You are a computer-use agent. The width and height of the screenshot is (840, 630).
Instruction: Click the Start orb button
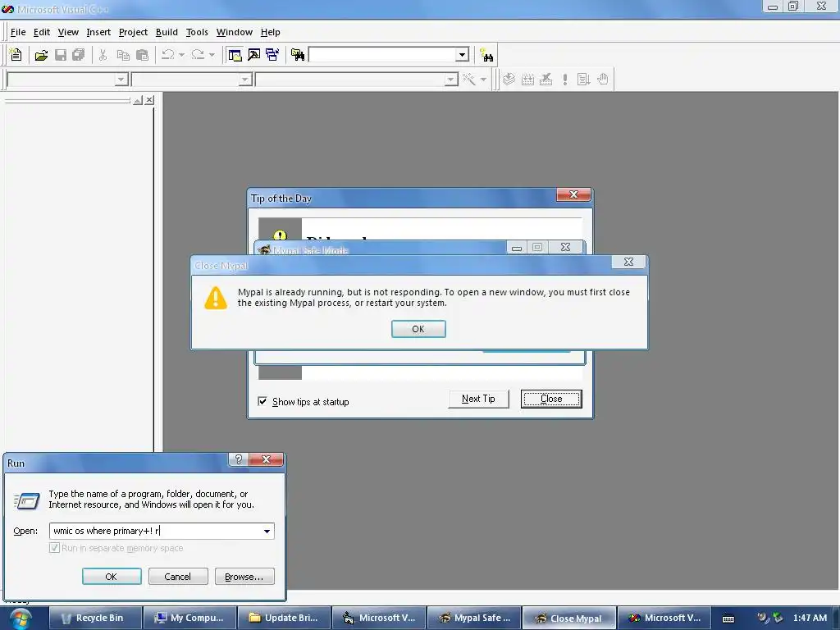[x=21, y=619]
